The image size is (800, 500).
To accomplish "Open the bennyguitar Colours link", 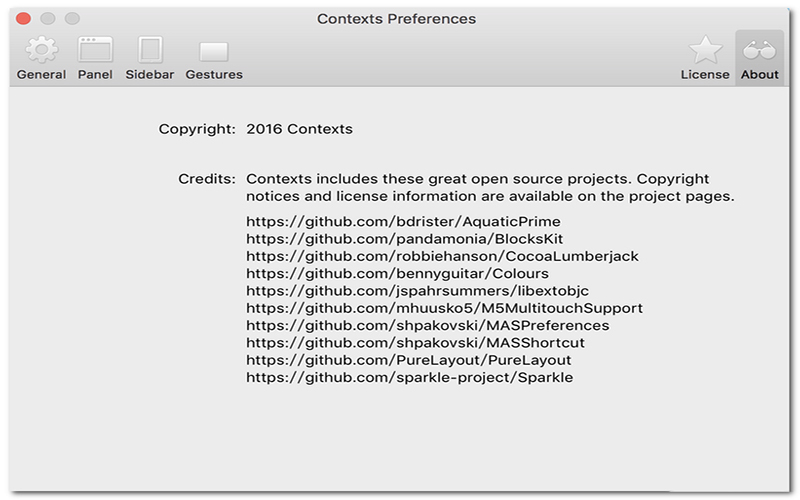I will pos(397,273).
